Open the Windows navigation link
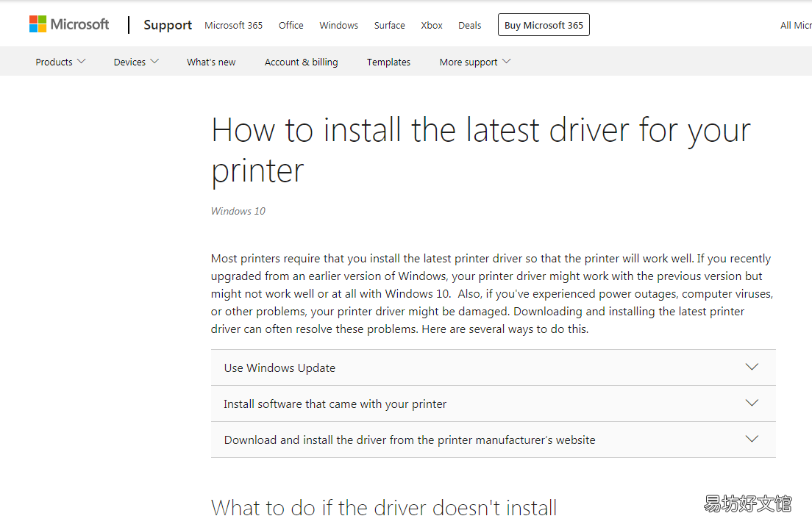812x527 pixels. tap(338, 26)
